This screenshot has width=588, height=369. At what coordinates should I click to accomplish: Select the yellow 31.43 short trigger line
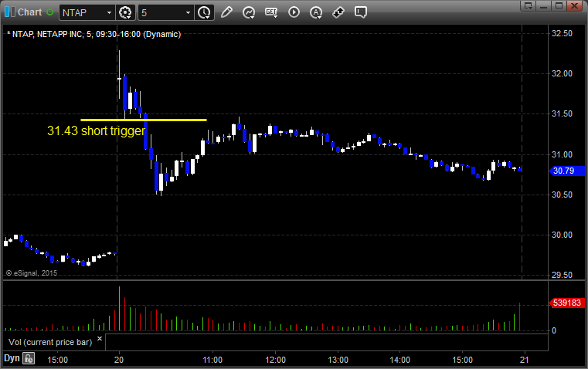tap(144, 120)
